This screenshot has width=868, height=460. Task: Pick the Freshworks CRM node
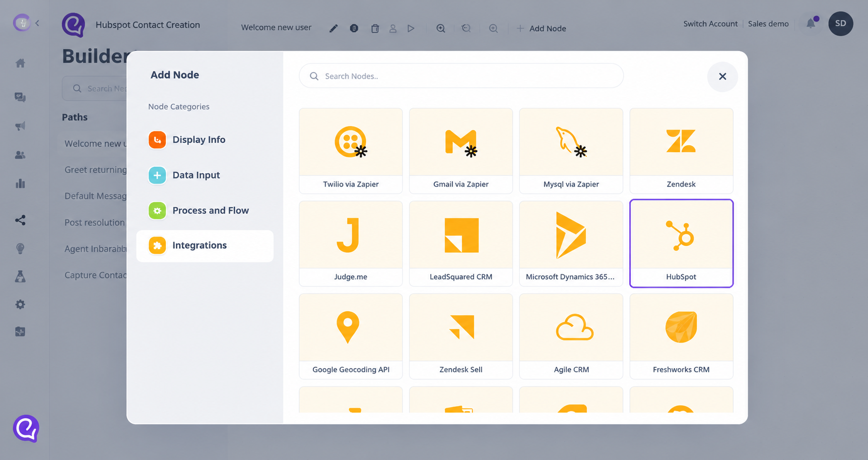click(681, 336)
